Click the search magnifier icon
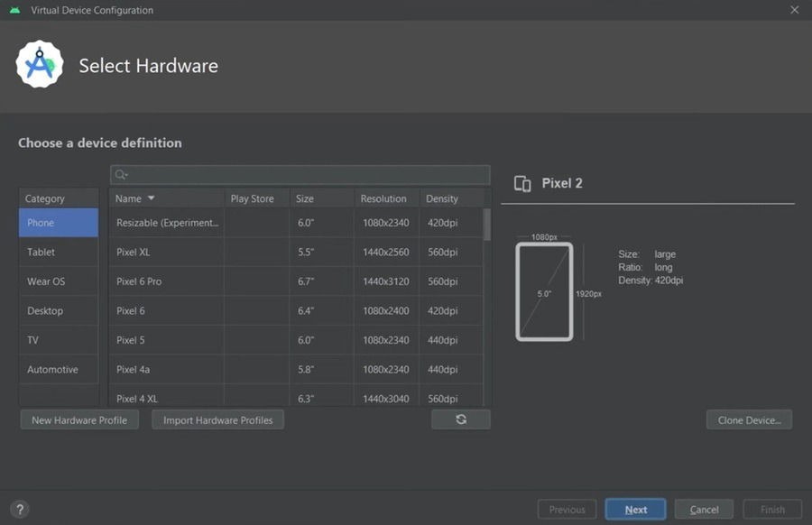 [121, 175]
